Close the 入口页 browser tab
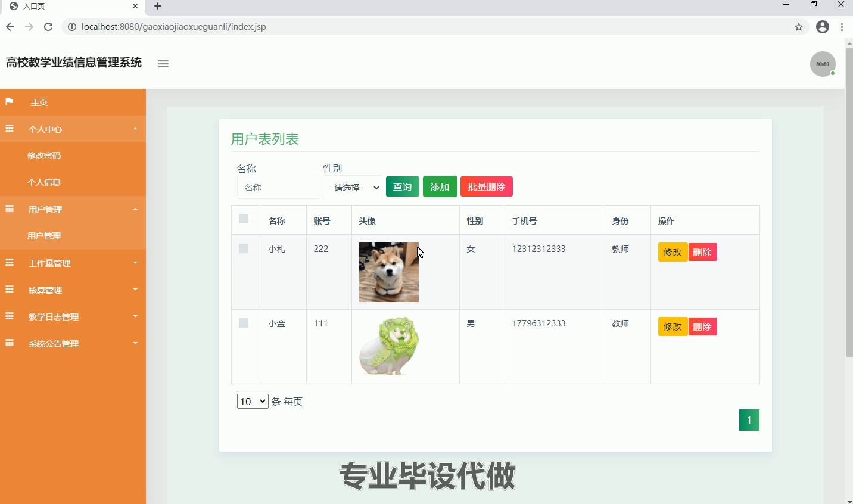Image resolution: width=853 pixels, height=504 pixels. click(x=135, y=6)
